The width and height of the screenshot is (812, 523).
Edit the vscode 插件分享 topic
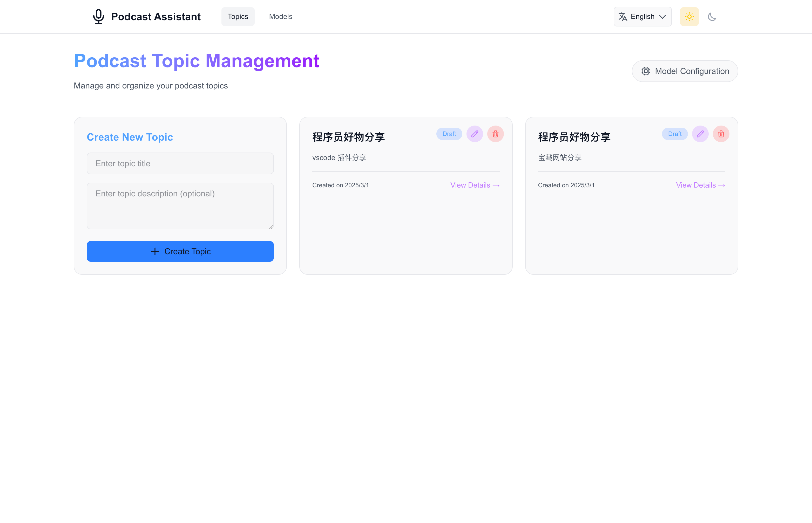tap(475, 134)
